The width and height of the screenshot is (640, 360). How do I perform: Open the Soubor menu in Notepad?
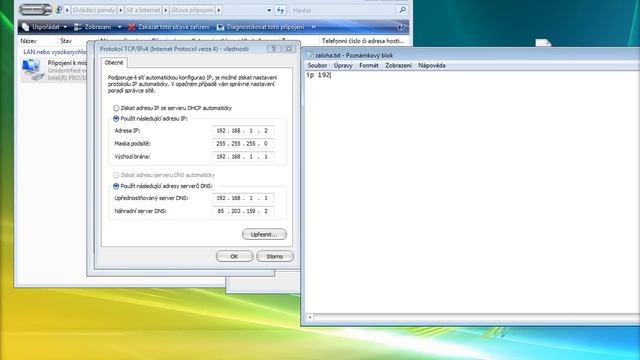[x=317, y=65]
